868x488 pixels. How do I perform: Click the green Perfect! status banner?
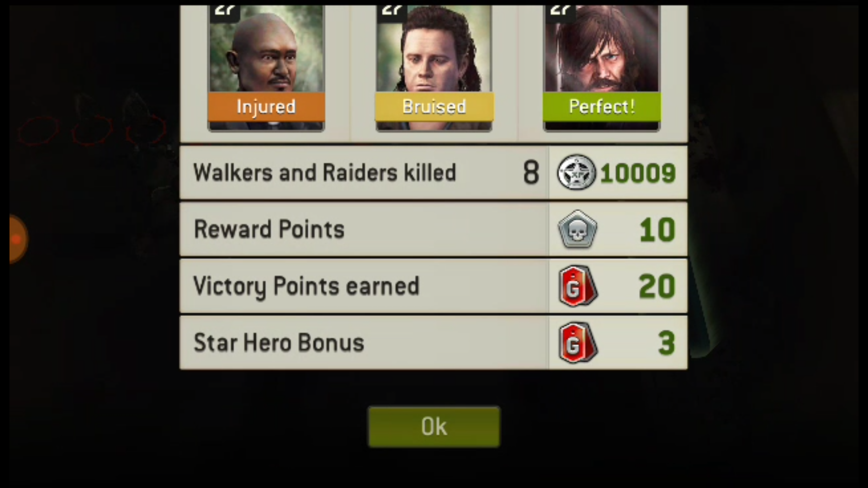pyautogui.click(x=602, y=107)
